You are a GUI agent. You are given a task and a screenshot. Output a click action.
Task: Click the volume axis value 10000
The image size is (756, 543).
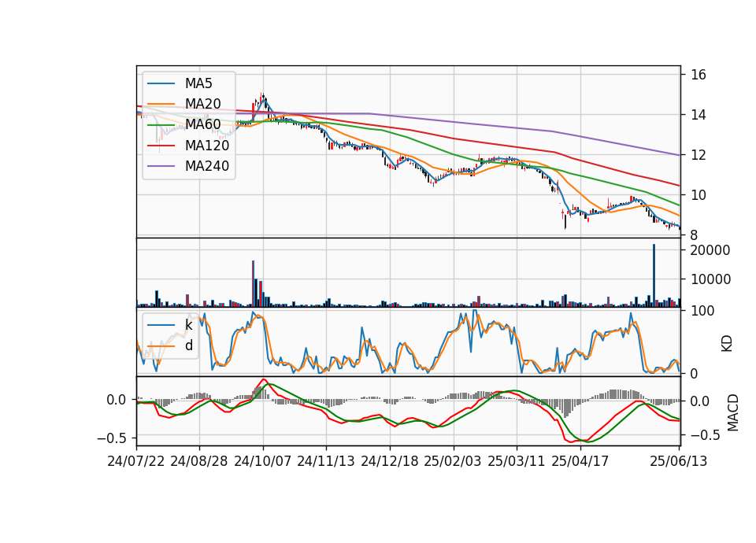(x=710, y=279)
